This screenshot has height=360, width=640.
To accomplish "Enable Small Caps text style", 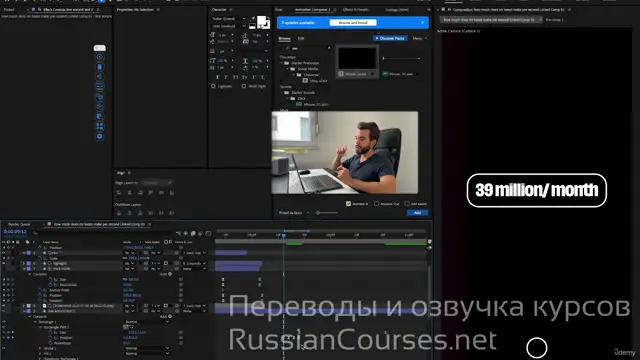I will pos(244,77).
